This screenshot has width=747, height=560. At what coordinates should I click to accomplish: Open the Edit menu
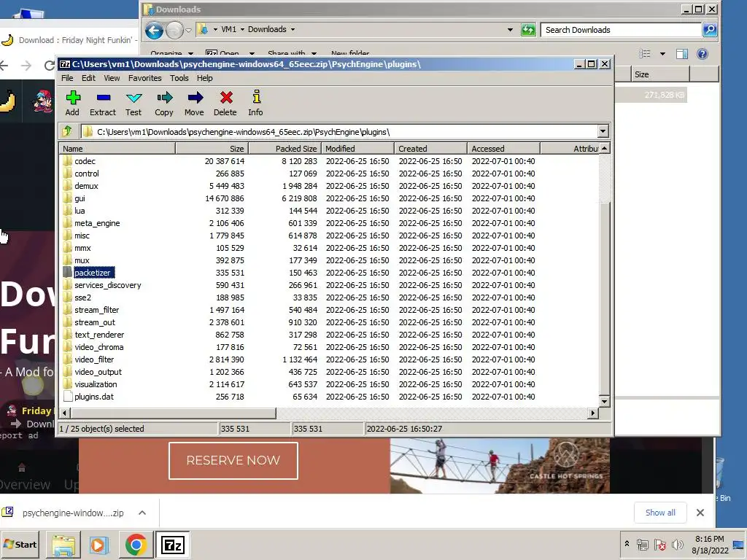point(88,78)
